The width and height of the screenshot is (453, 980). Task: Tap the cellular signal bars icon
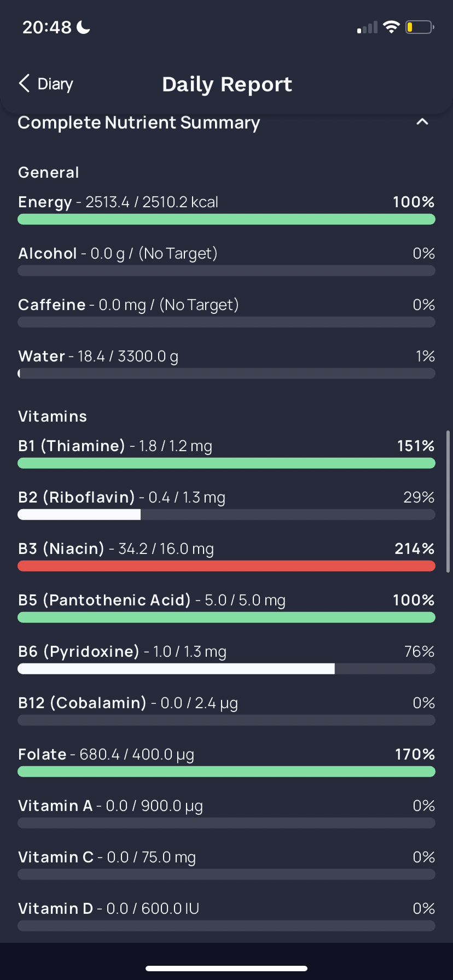click(368, 27)
